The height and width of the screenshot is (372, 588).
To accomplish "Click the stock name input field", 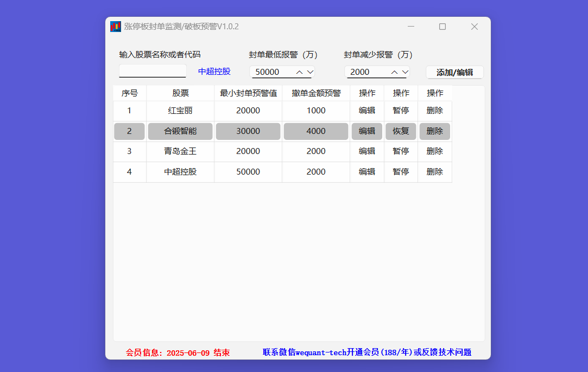I will click(x=153, y=71).
